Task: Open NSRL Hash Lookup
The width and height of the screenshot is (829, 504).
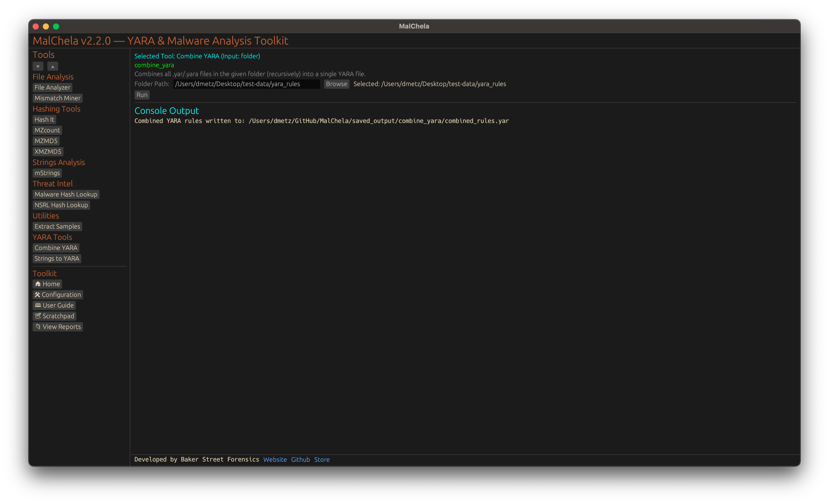Action: [x=61, y=205]
